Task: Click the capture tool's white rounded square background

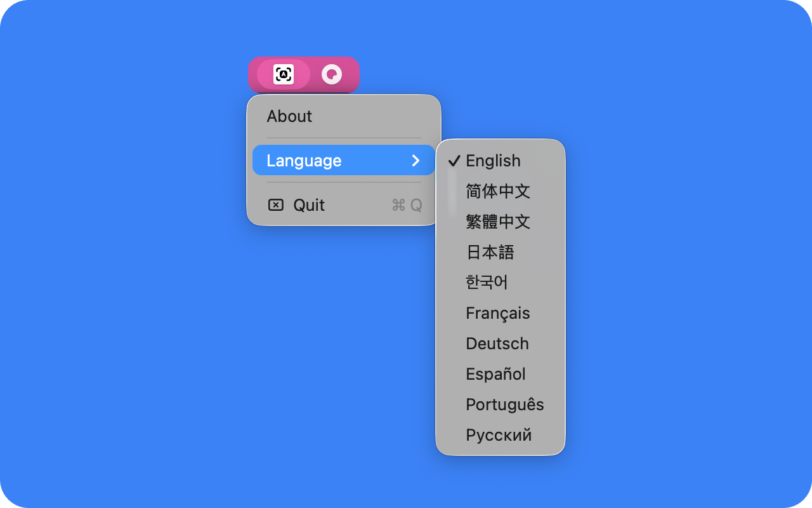Action: click(x=284, y=74)
